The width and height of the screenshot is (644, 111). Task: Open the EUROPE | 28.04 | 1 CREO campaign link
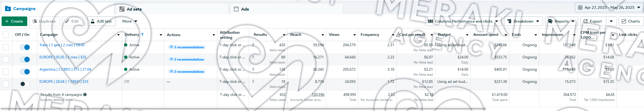(x=64, y=82)
